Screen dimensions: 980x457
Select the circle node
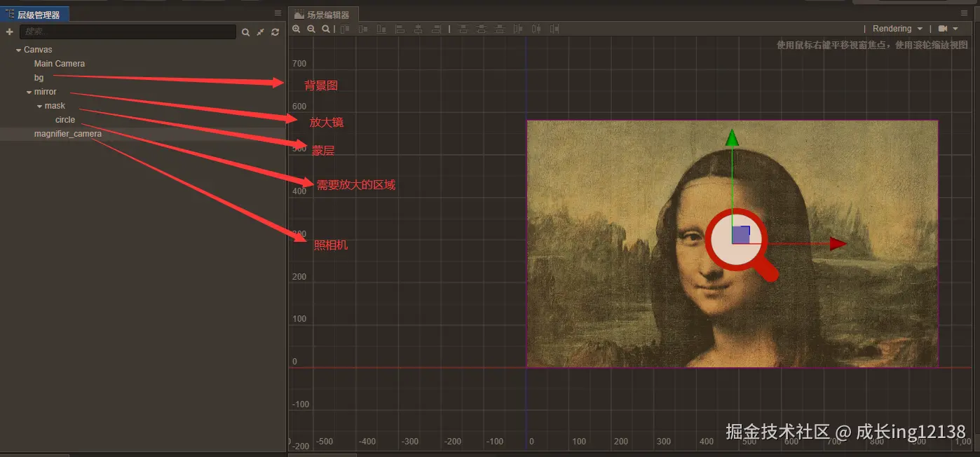point(65,120)
